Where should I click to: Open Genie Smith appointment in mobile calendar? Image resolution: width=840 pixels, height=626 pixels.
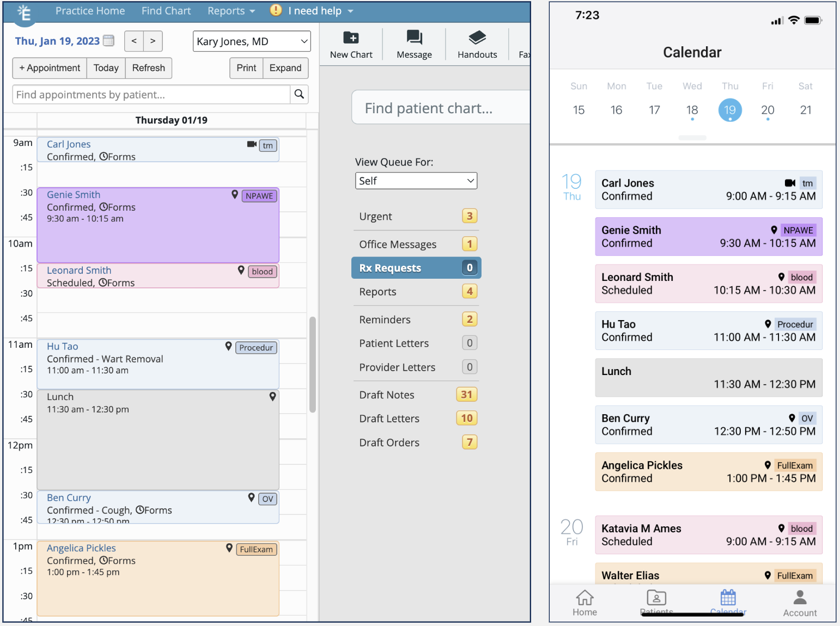tap(709, 237)
